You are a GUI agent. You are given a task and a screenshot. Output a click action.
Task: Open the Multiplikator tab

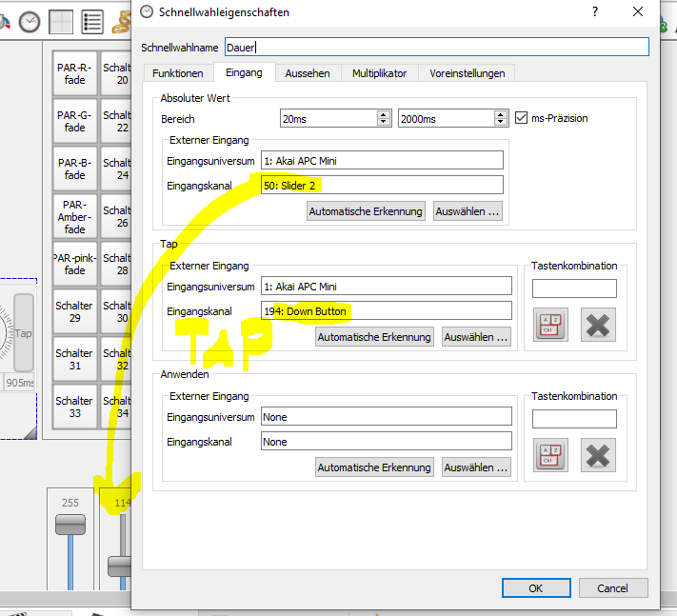(379, 73)
